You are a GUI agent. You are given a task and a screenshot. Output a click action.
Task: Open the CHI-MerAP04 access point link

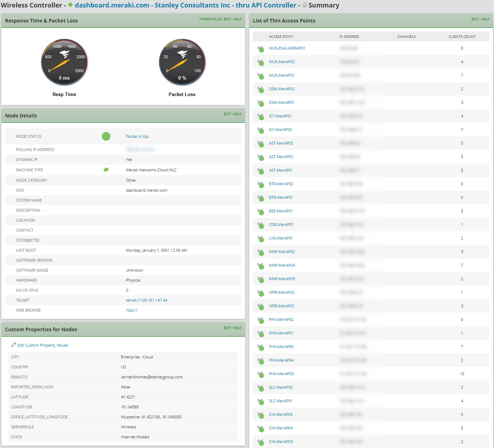pos(281,428)
